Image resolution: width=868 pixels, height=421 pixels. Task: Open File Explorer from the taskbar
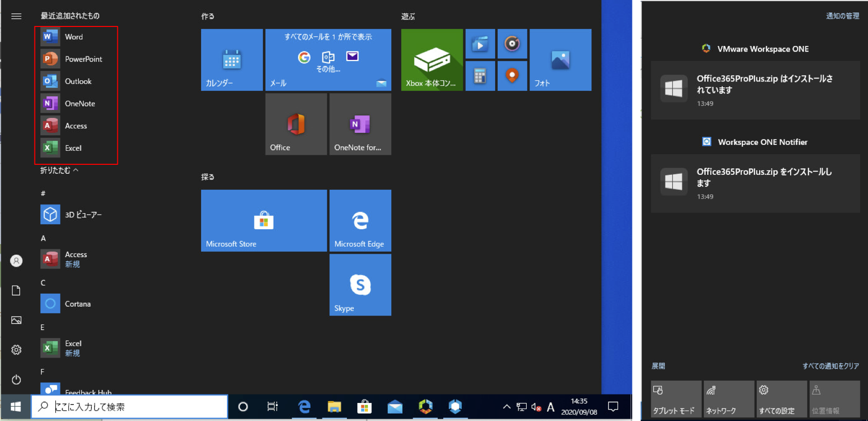334,407
